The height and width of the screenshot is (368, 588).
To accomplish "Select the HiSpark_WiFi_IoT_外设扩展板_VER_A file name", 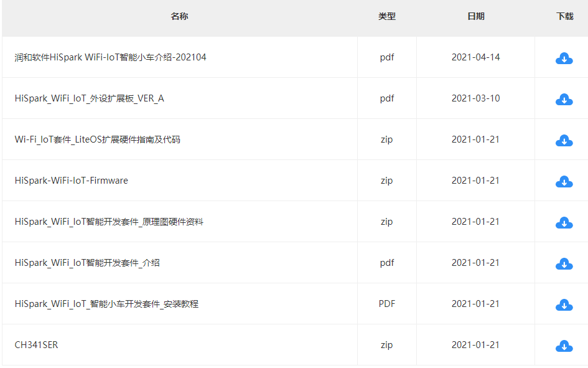I will [89, 98].
